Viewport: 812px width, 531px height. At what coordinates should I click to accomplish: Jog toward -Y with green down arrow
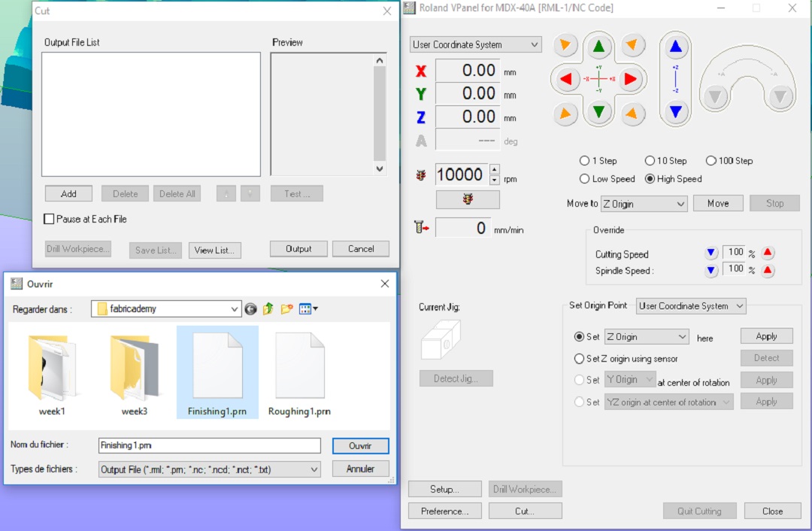[x=598, y=112]
